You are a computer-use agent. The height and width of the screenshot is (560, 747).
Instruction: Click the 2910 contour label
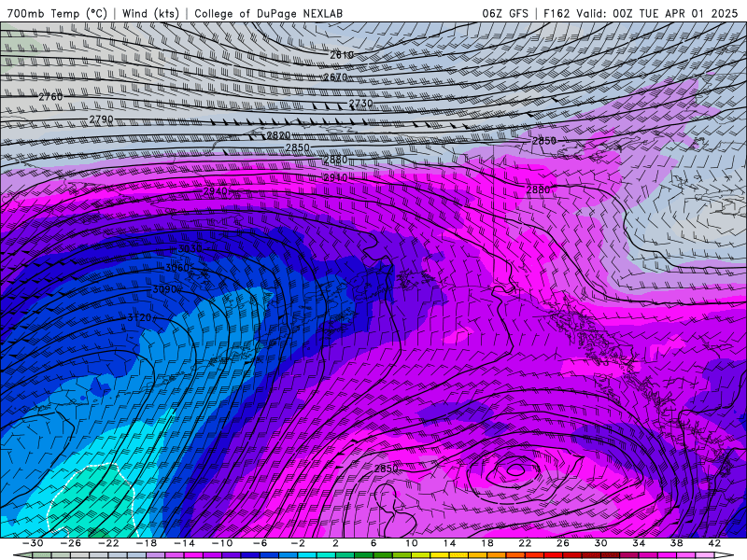tap(335, 177)
